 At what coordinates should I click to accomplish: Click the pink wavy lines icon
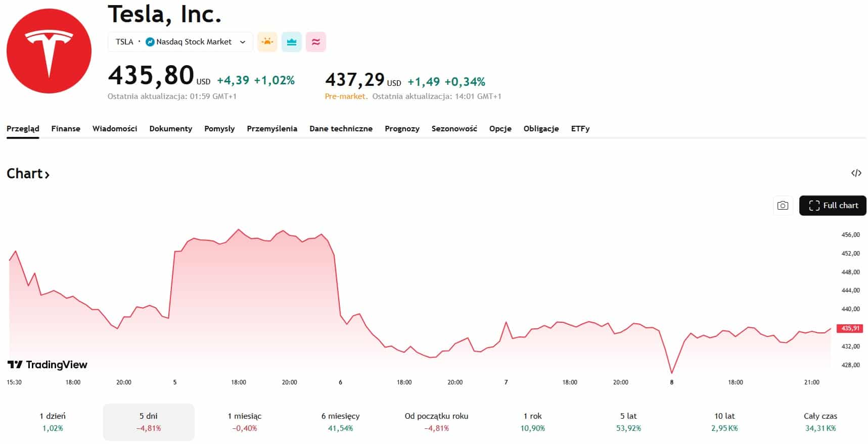click(316, 42)
